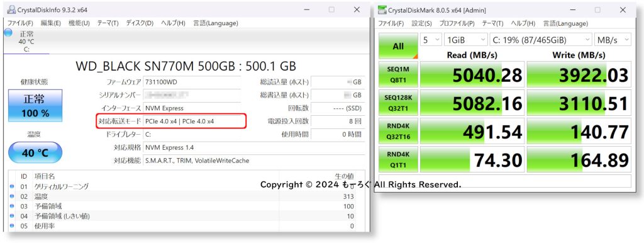The width and height of the screenshot is (644, 243).
Task: Click the 正常 100 % health status button
Action: pyautogui.click(x=35, y=106)
